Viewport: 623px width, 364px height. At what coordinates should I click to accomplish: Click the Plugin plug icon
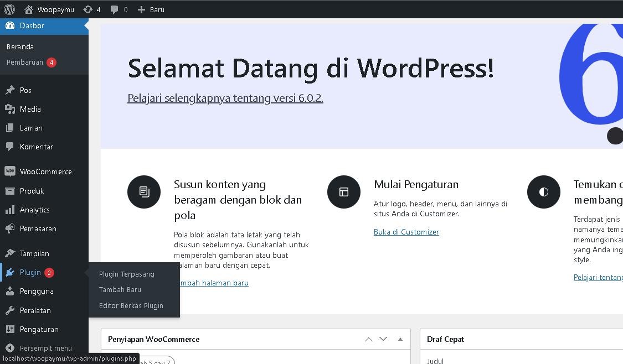point(10,272)
